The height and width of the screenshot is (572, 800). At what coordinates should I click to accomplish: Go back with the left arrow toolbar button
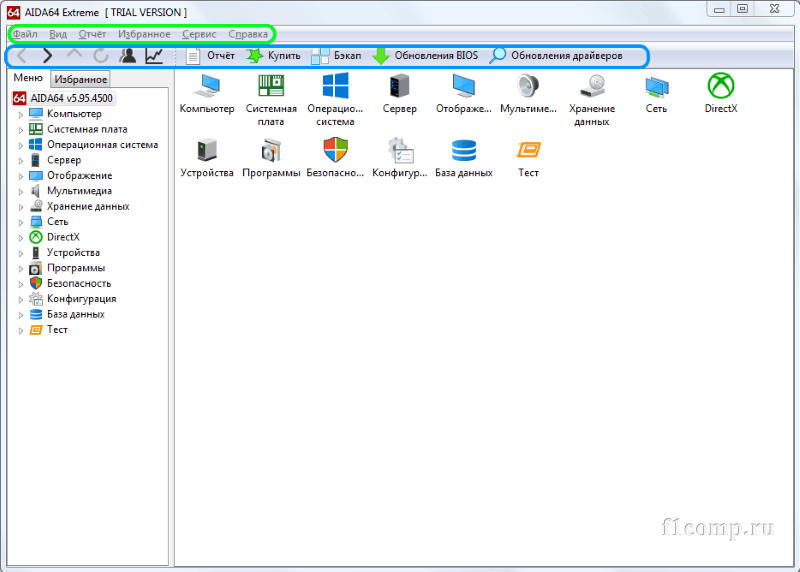[x=21, y=55]
